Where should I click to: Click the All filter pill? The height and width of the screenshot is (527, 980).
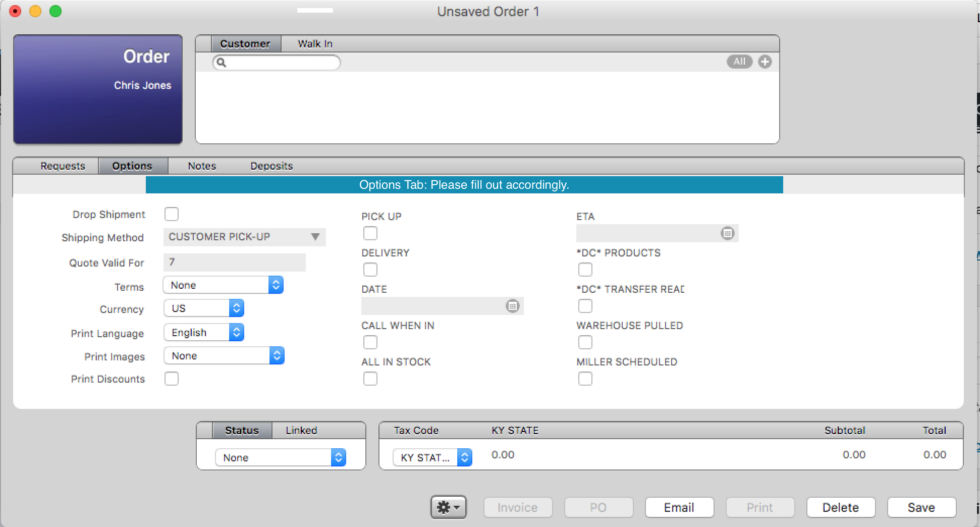pyautogui.click(x=739, y=62)
